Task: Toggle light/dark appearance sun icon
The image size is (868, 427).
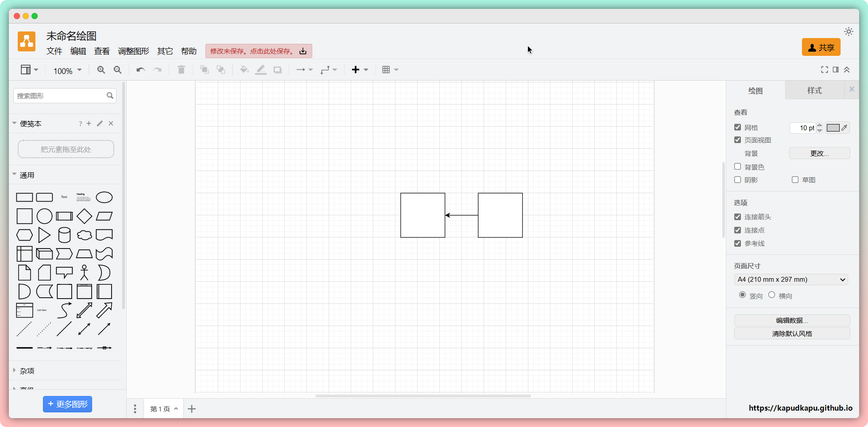Action: point(849,31)
